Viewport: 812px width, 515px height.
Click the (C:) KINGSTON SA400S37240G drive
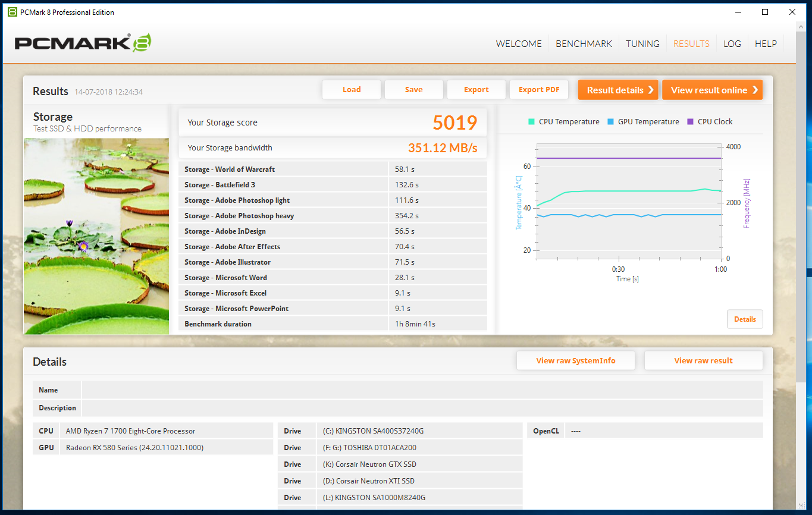[x=419, y=431]
